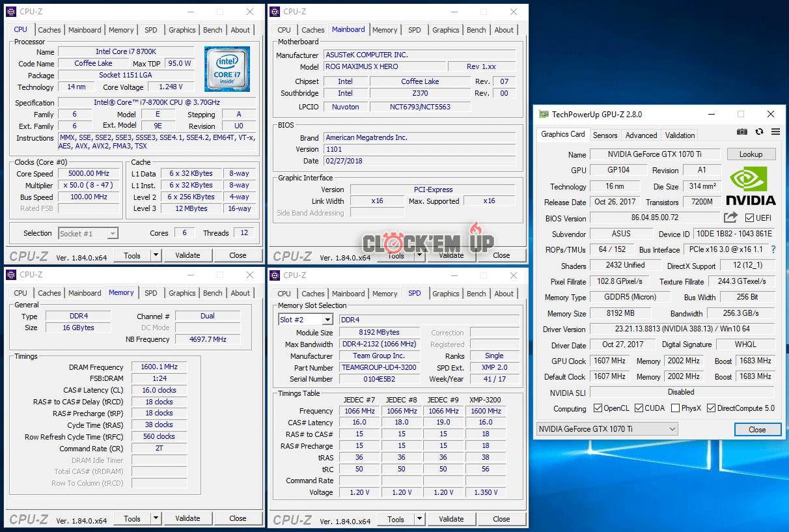Screen dimensions: 789x532
Task: Toggle the OpenCL checkbox
Action: (x=598, y=408)
